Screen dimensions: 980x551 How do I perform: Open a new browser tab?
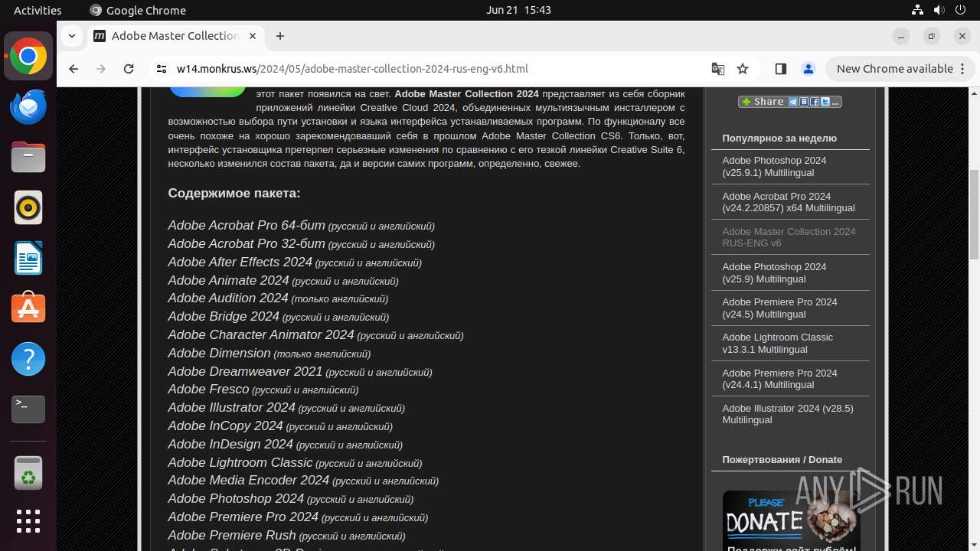coord(280,36)
